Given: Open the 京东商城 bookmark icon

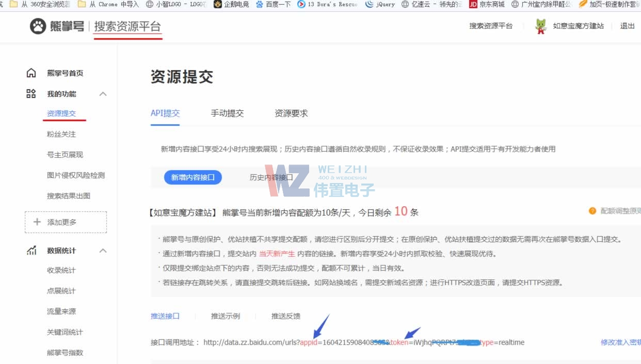Looking at the screenshot, I should (473, 5).
